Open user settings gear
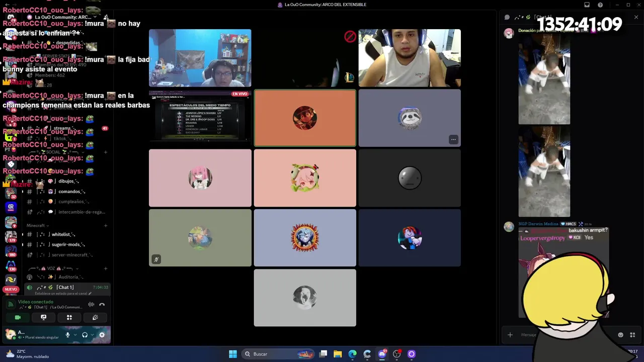This screenshot has width=644, height=362. [x=102, y=335]
